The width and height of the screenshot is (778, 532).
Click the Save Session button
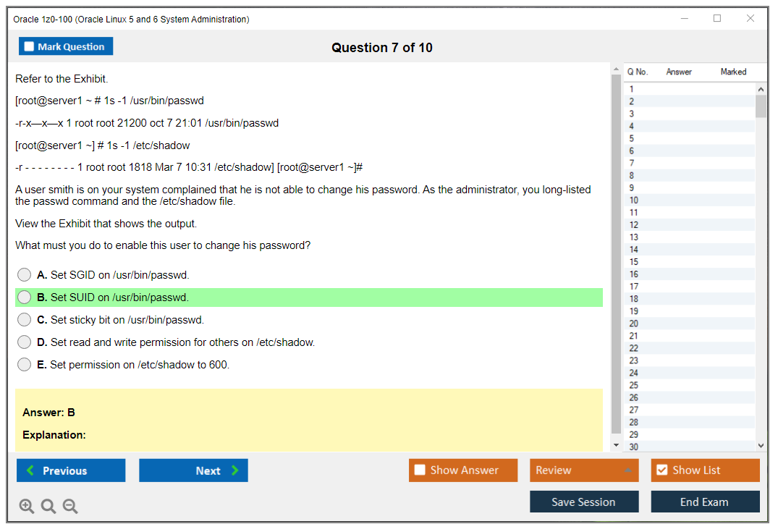click(x=583, y=502)
